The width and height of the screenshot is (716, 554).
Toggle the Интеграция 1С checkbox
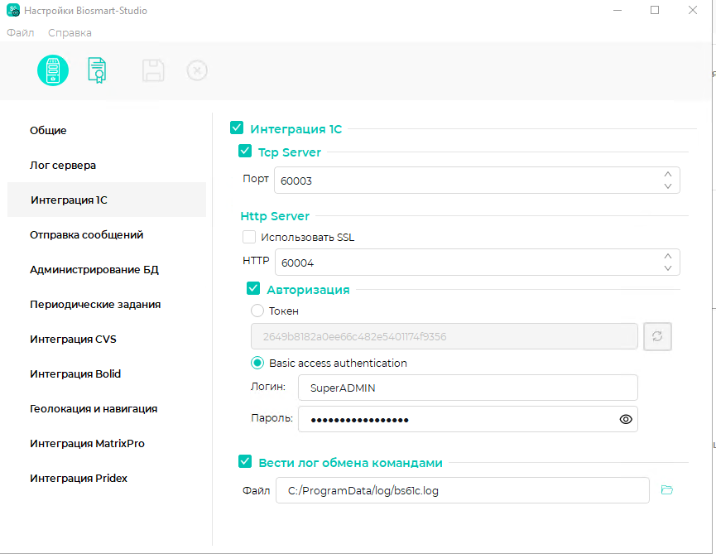pos(237,128)
